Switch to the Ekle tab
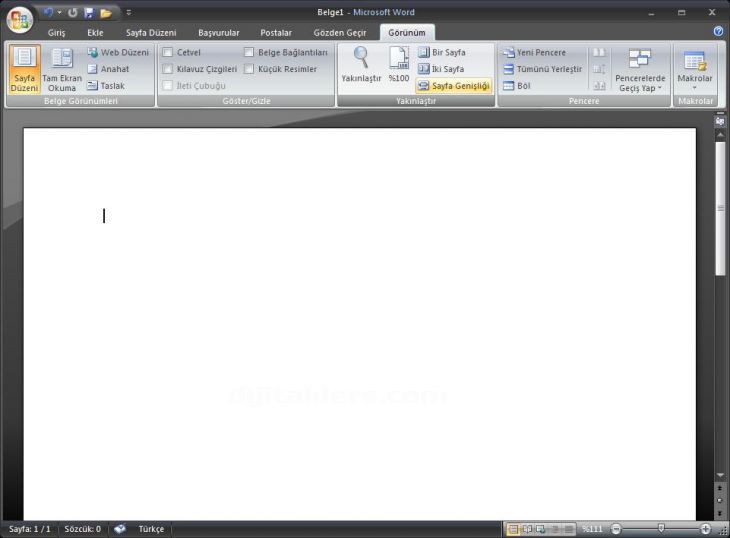This screenshot has height=538, width=730. tap(95, 33)
